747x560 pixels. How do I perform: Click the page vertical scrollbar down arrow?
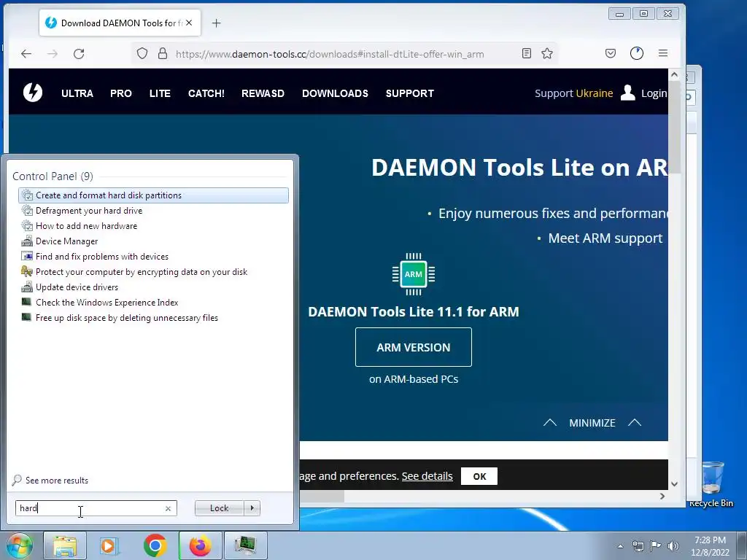tap(674, 484)
